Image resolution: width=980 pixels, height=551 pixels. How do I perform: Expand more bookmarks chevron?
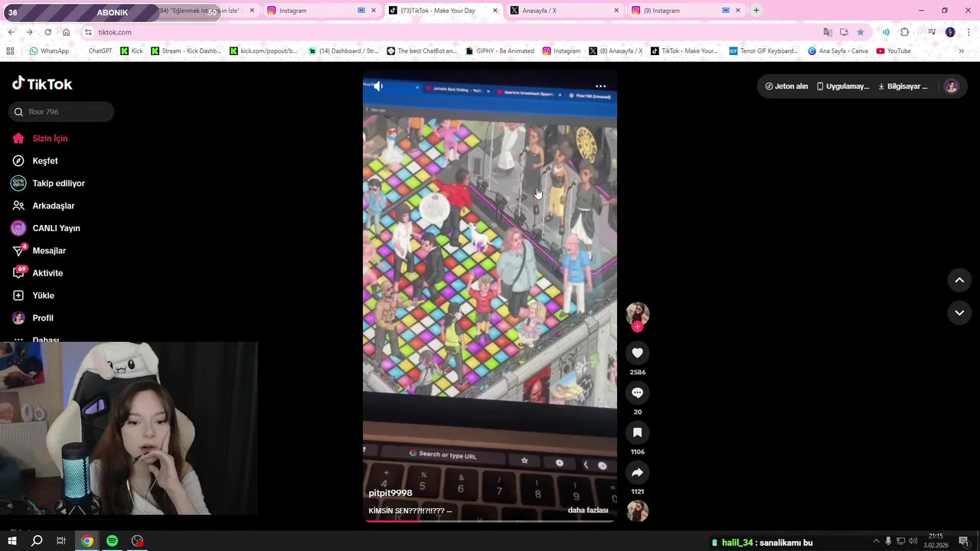point(961,51)
